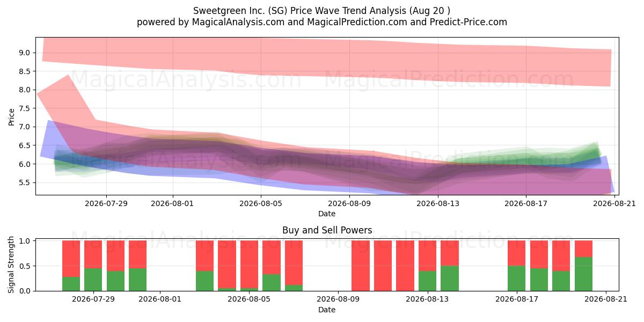Click the "Price" y-axis label
Image resolution: width=644 pixels, height=322 pixels.
[x=12, y=116]
